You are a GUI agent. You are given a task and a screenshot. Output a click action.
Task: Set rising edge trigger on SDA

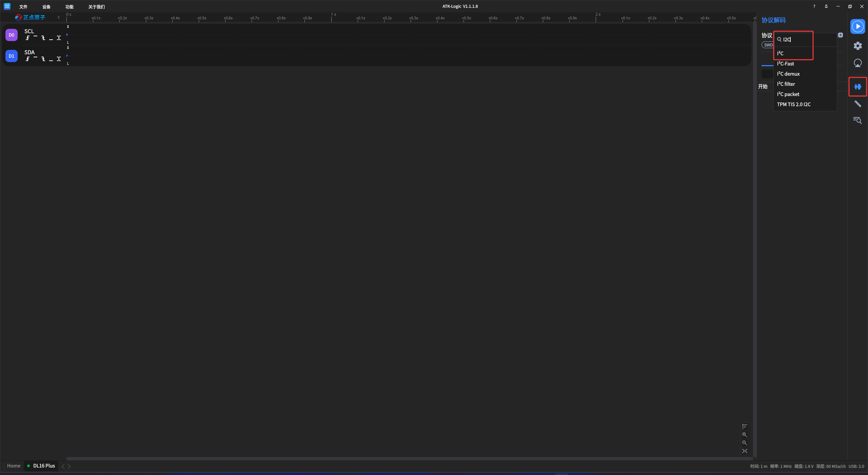pyautogui.click(x=27, y=59)
